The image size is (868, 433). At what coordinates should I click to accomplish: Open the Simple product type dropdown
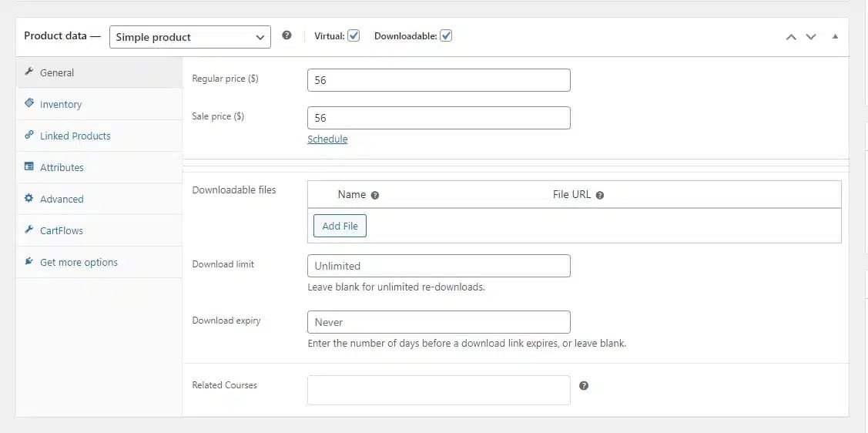[x=190, y=37]
